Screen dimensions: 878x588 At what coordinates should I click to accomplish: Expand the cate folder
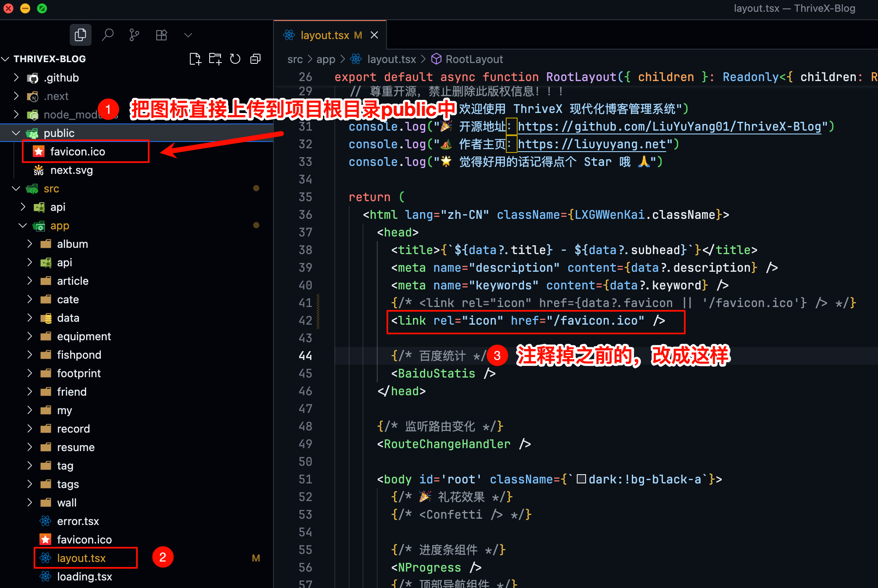click(30, 299)
